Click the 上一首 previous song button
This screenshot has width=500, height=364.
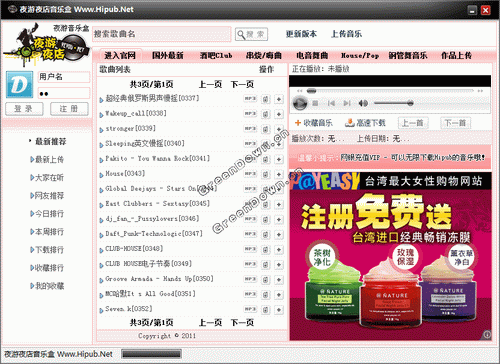[x=413, y=123]
